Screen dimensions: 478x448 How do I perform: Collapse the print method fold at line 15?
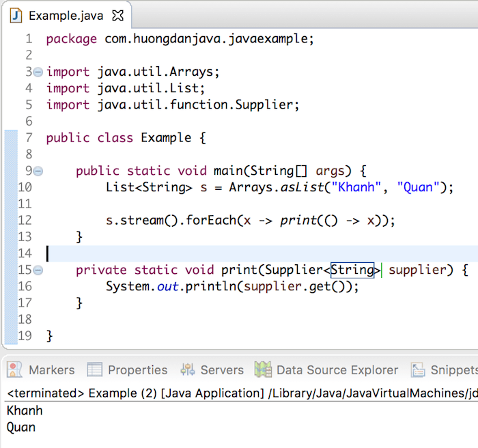point(38,270)
